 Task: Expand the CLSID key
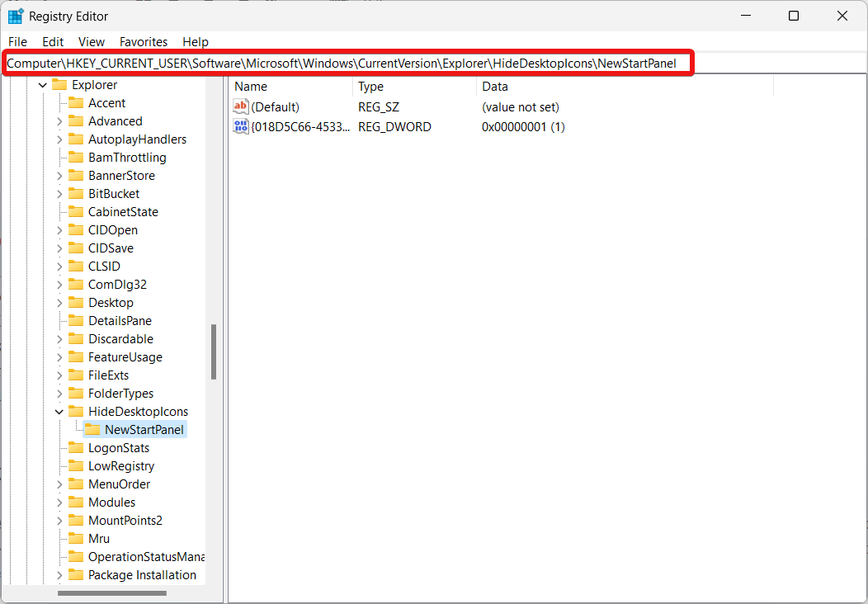pos(59,267)
